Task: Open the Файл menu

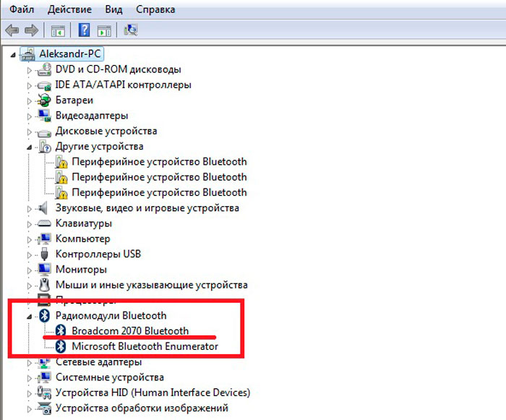Action: tap(22, 9)
